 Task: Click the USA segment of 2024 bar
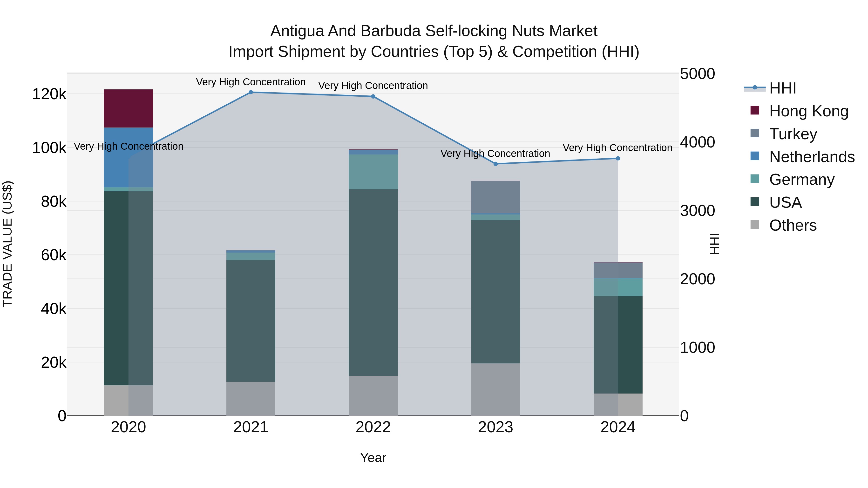[x=618, y=345]
